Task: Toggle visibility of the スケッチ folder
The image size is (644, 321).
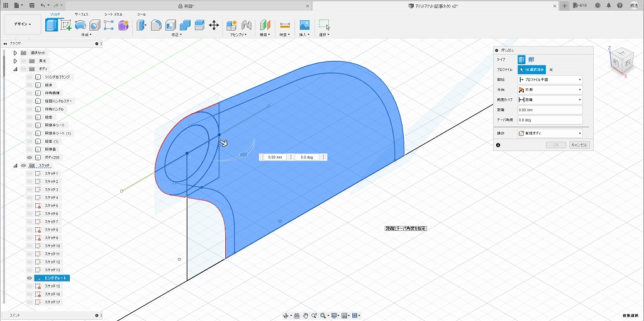Action: coord(23,166)
